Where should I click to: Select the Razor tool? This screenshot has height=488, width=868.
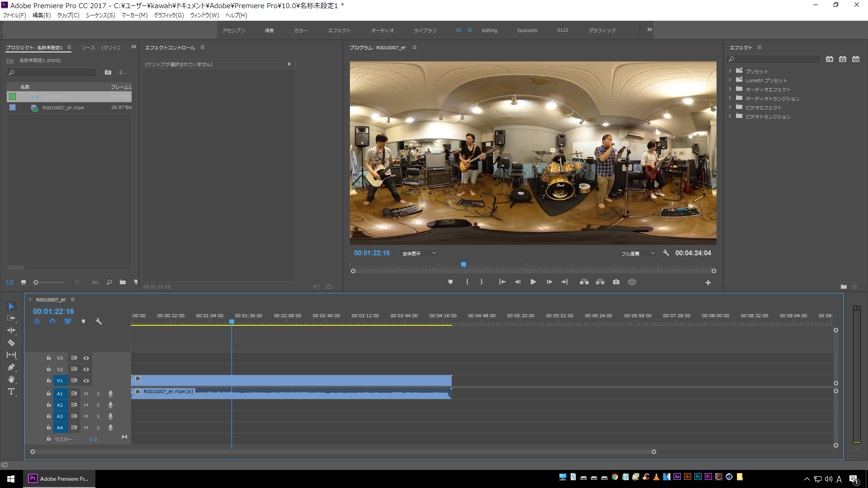pyautogui.click(x=11, y=343)
